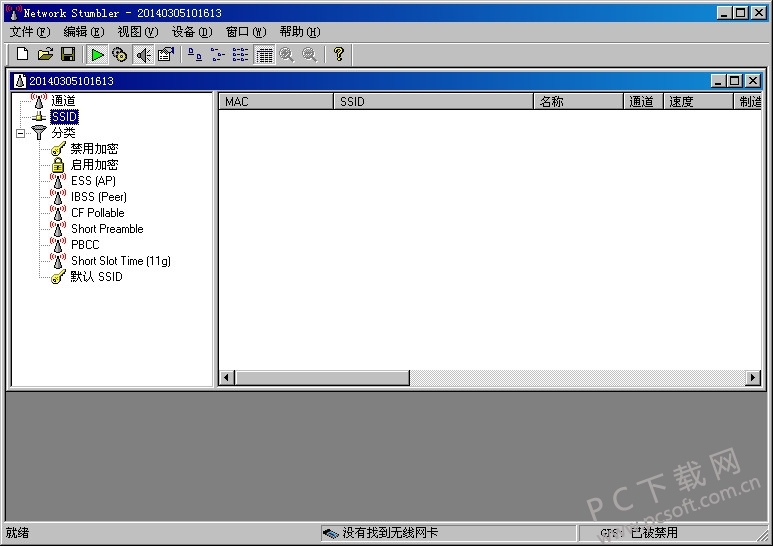Click the padlock icon beside 启用加密
773x546 pixels.
click(x=58, y=165)
